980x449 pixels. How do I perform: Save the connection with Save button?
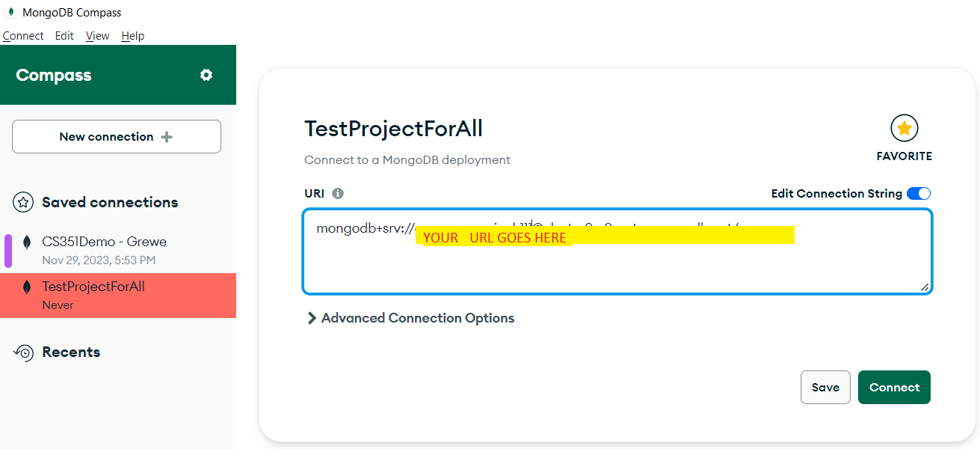click(x=825, y=387)
